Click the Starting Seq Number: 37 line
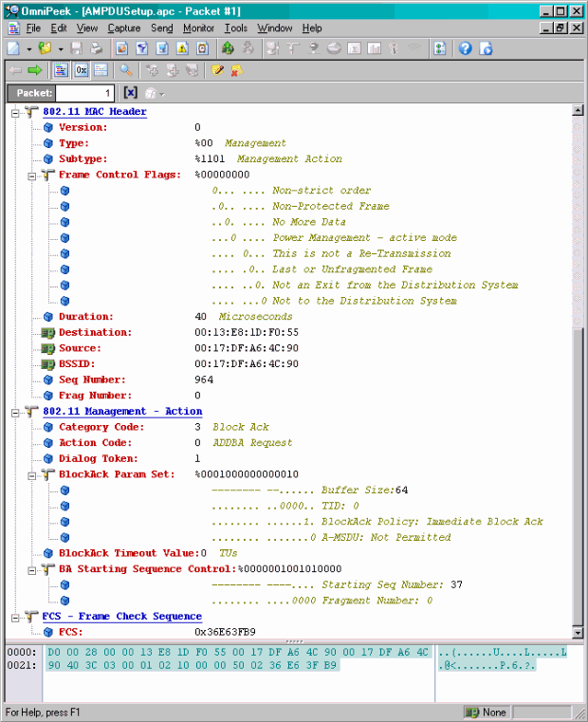This screenshot has width=588, height=722. (x=337, y=584)
